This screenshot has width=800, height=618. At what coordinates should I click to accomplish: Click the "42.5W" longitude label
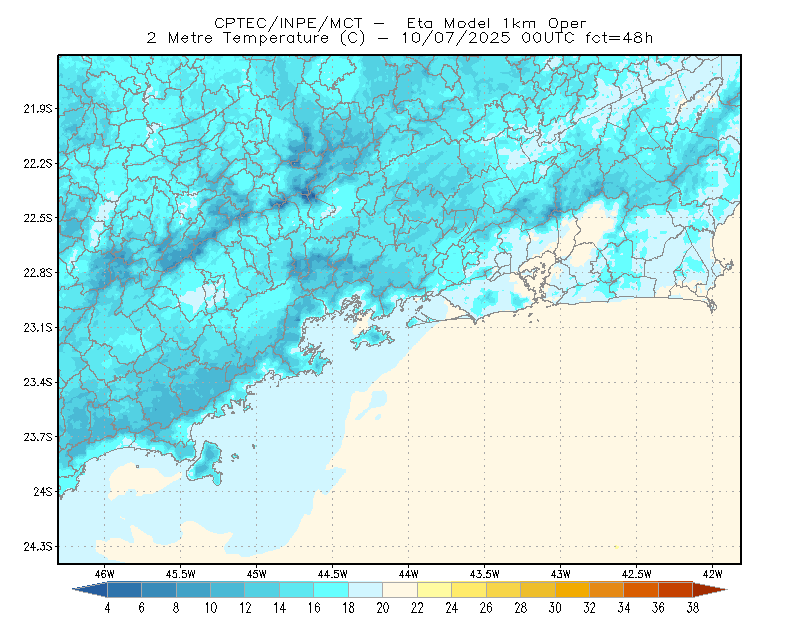[x=637, y=574]
